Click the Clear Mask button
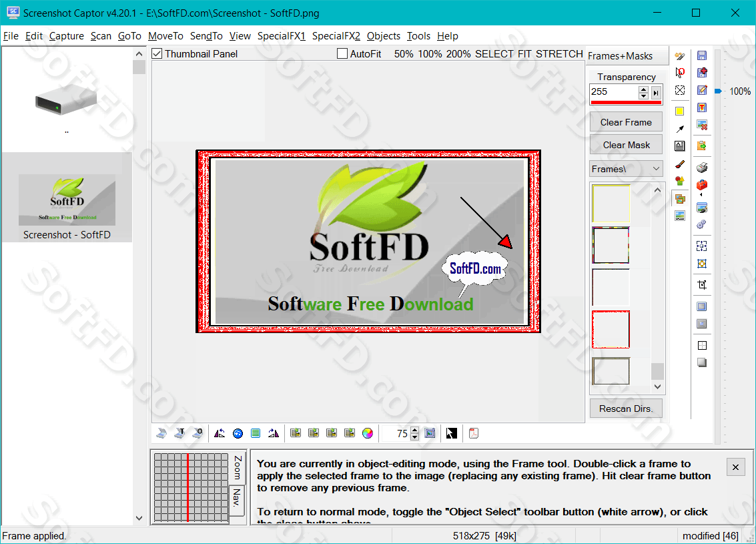This screenshot has height=544, width=756. point(626,145)
